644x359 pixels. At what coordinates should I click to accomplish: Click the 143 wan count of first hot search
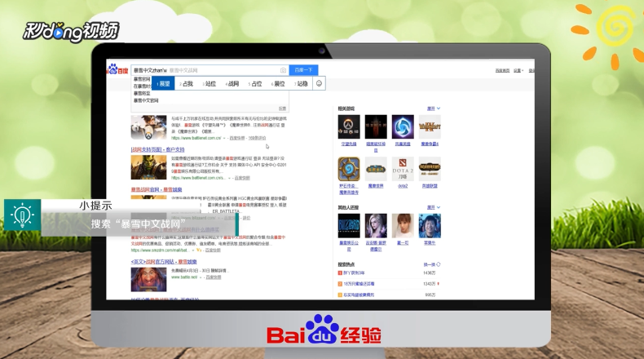[429, 273]
